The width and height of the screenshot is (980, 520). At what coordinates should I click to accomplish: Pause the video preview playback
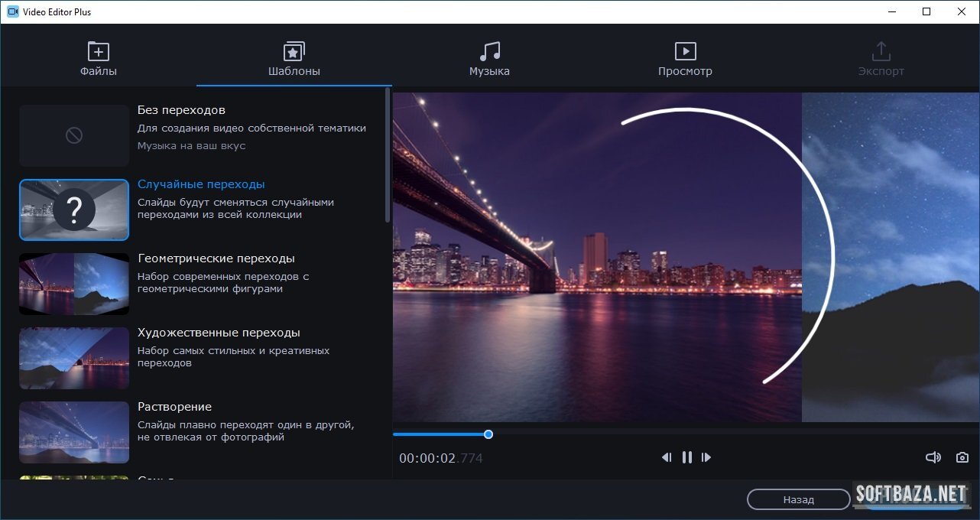point(686,457)
